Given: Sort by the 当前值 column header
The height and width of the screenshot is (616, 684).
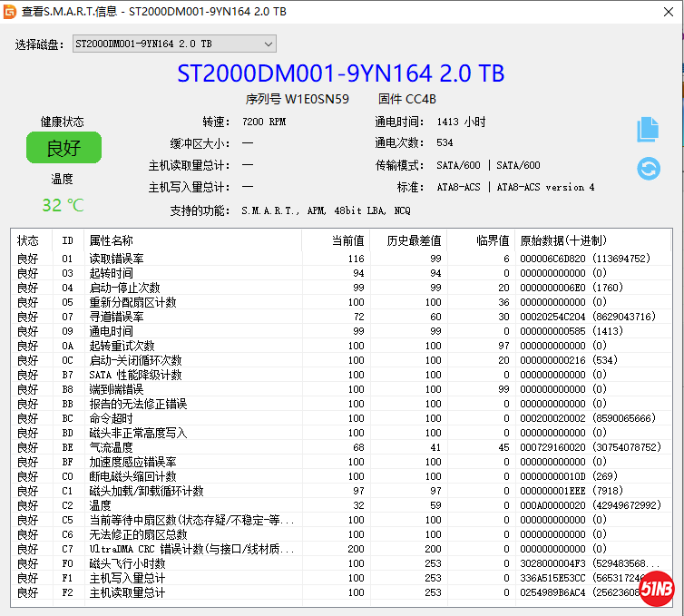Looking at the screenshot, I should (x=346, y=240).
